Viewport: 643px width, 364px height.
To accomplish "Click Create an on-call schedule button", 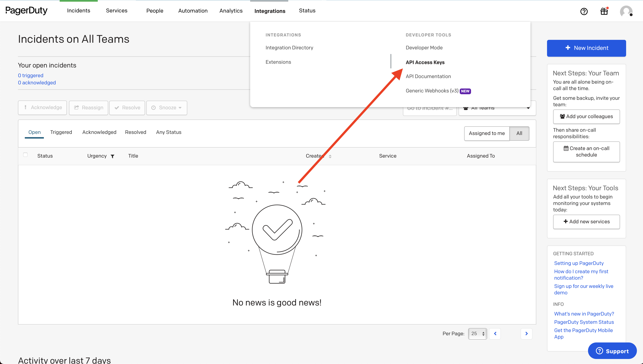I will point(586,152).
